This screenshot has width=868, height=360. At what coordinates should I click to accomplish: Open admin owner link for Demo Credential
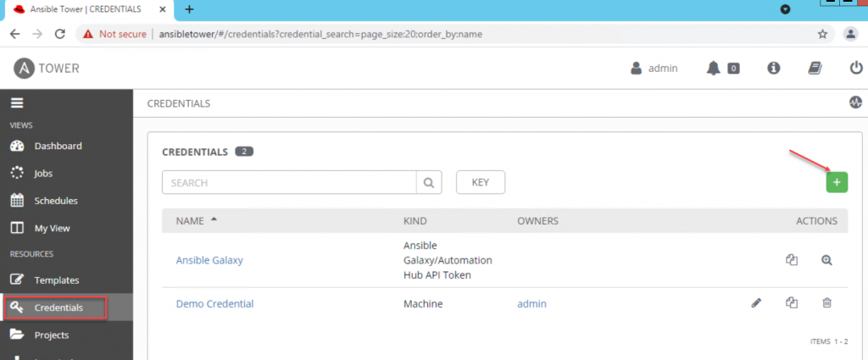[x=532, y=303]
